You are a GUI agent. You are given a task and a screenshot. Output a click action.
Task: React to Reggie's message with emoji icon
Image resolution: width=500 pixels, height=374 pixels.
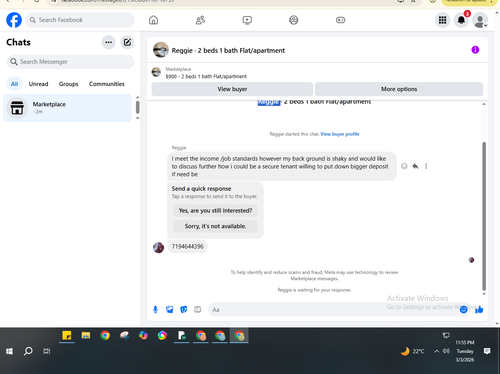[x=404, y=166]
